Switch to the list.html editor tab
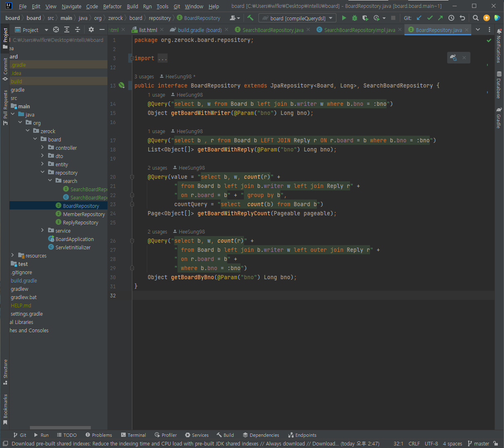Image resolution: width=504 pixels, height=448 pixels. click(x=148, y=30)
